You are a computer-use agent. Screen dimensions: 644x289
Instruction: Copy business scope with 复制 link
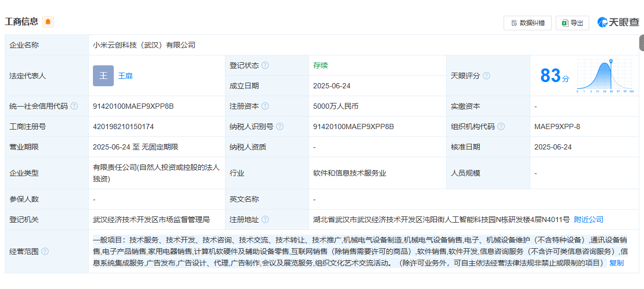click(616, 263)
